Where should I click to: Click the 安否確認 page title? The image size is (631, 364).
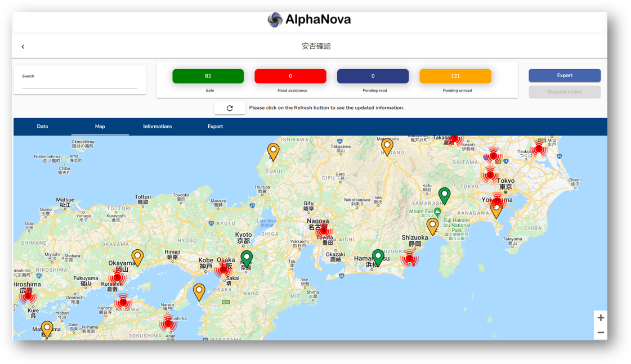pyautogui.click(x=316, y=46)
